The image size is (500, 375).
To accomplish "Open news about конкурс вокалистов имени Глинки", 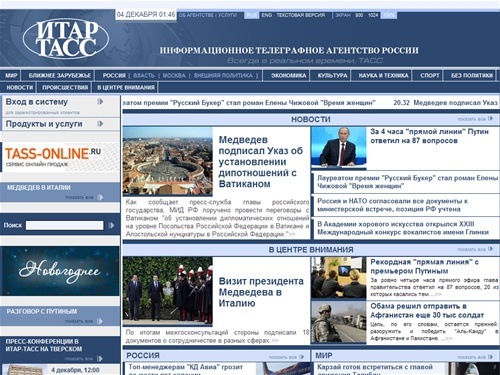I will pyautogui.click(x=403, y=228).
